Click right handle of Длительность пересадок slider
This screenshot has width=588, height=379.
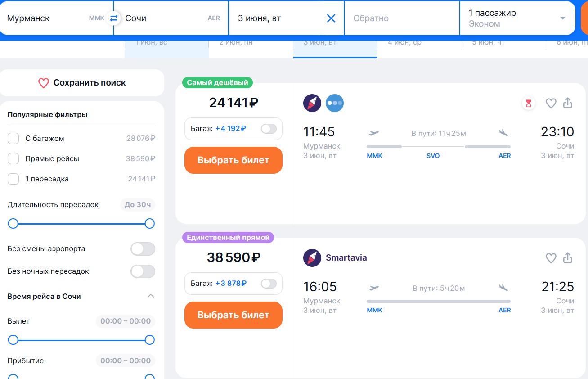150,223
